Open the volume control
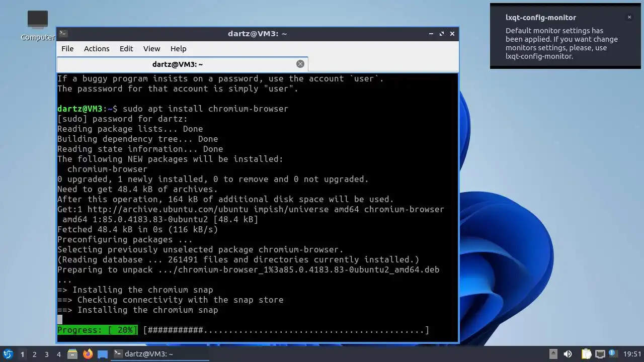 pyautogui.click(x=568, y=354)
